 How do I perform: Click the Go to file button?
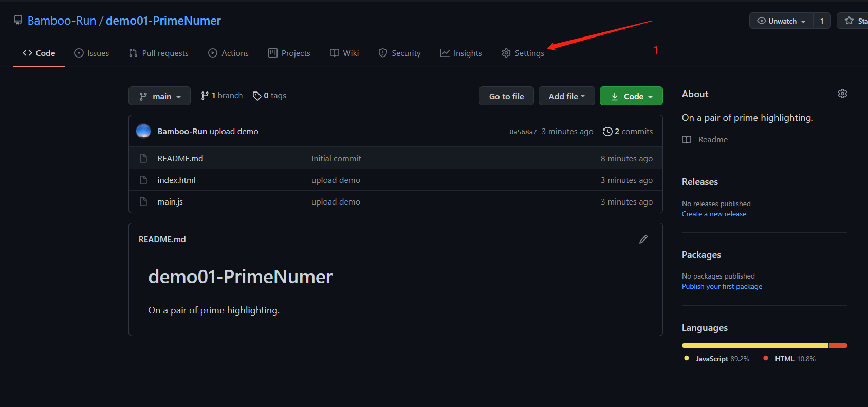tap(506, 96)
